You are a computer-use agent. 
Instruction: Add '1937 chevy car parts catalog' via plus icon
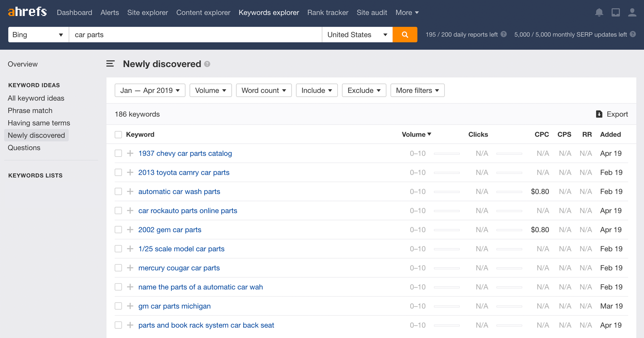[130, 153]
